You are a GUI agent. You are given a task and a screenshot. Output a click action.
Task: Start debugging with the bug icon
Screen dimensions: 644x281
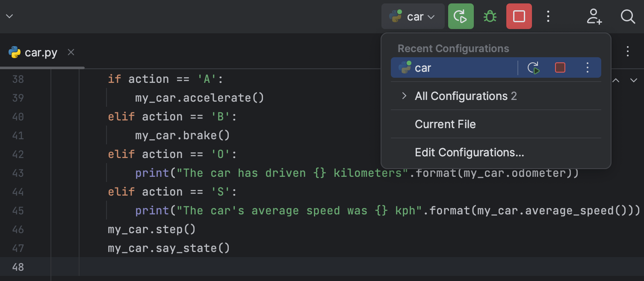[489, 16]
